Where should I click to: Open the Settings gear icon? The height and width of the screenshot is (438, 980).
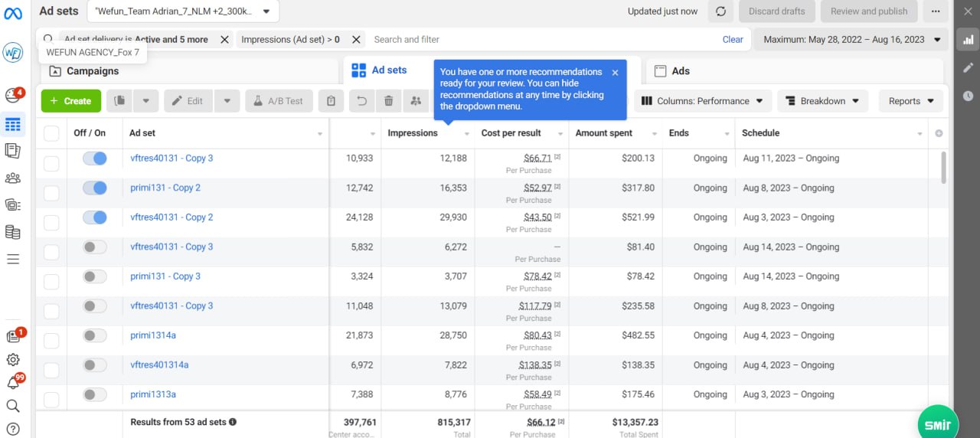point(13,360)
